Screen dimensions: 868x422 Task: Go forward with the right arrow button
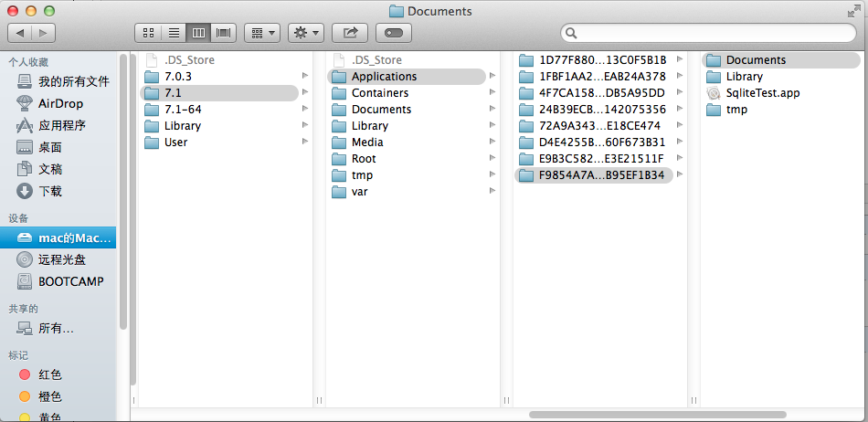[x=44, y=33]
